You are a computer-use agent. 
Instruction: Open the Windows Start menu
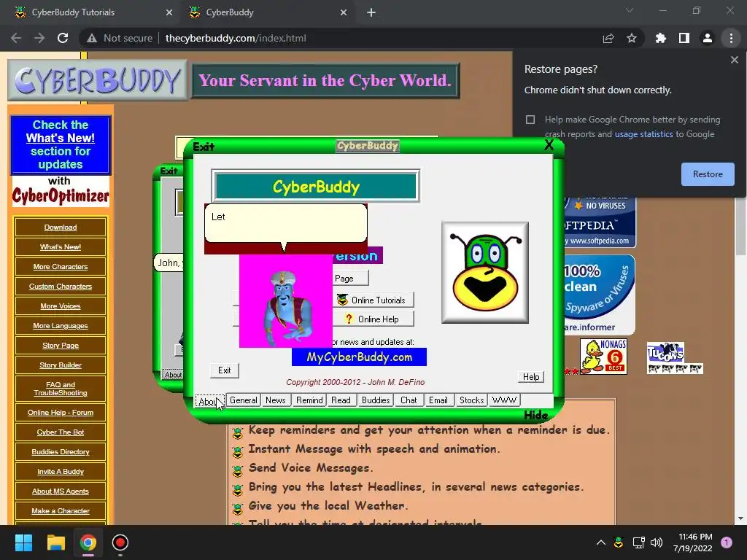(23, 542)
